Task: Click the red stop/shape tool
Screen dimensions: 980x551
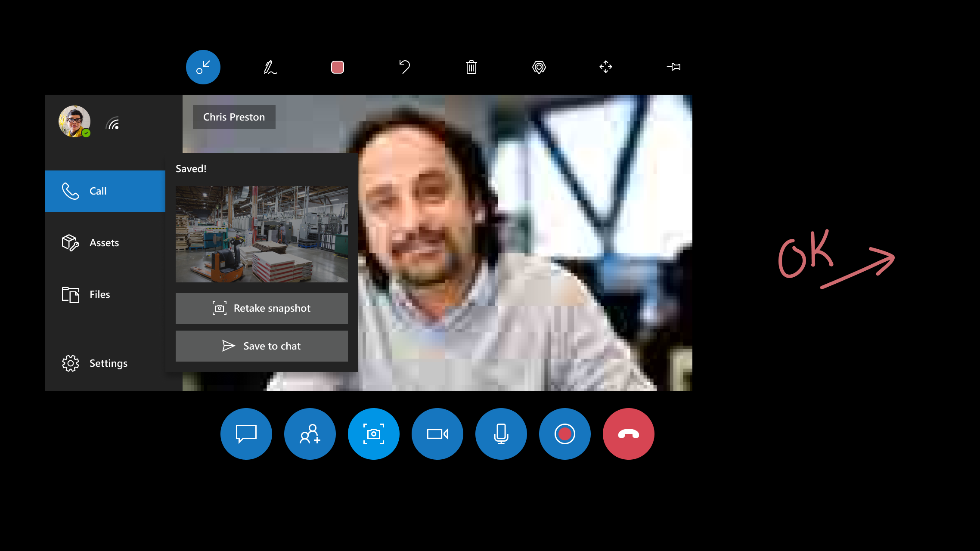Action: (337, 67)
